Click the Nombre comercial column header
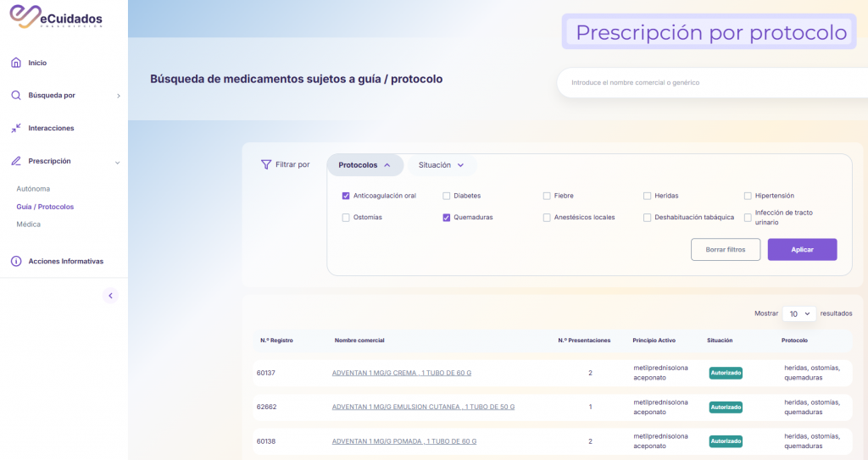This screenshot has width=868, height=460. (x=359, y=341)
